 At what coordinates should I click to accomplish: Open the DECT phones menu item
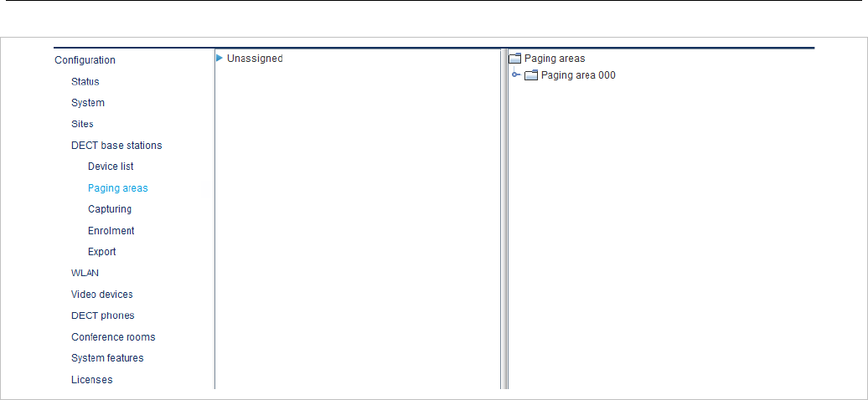point(103,315)
